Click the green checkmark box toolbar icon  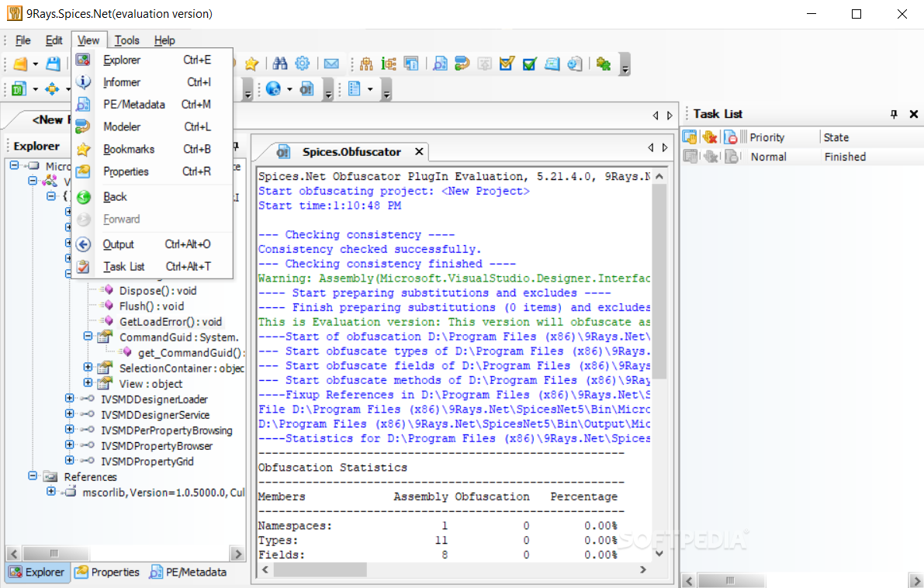pos(529,64)
